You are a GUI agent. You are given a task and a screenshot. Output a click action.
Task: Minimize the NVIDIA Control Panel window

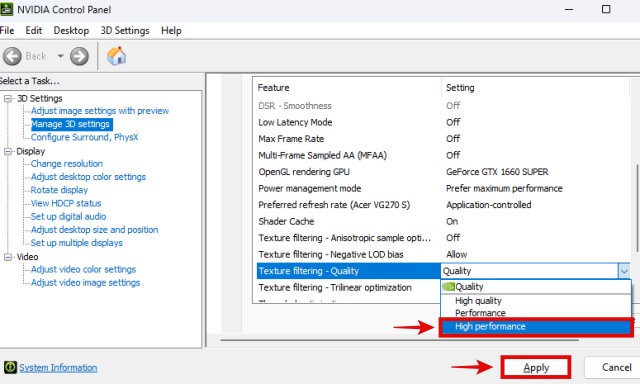click(569, 9)
